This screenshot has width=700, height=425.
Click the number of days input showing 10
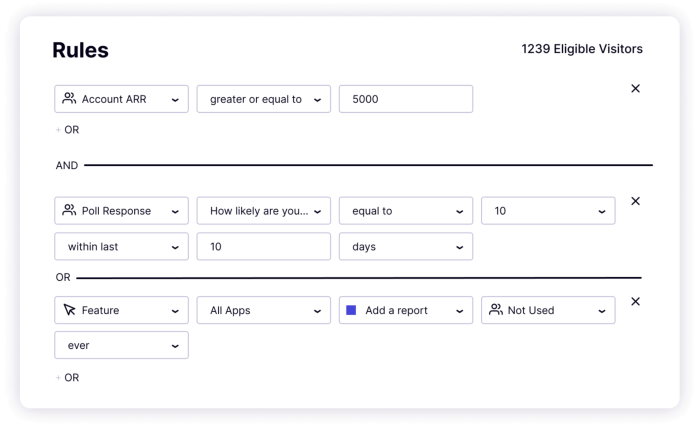263,246
